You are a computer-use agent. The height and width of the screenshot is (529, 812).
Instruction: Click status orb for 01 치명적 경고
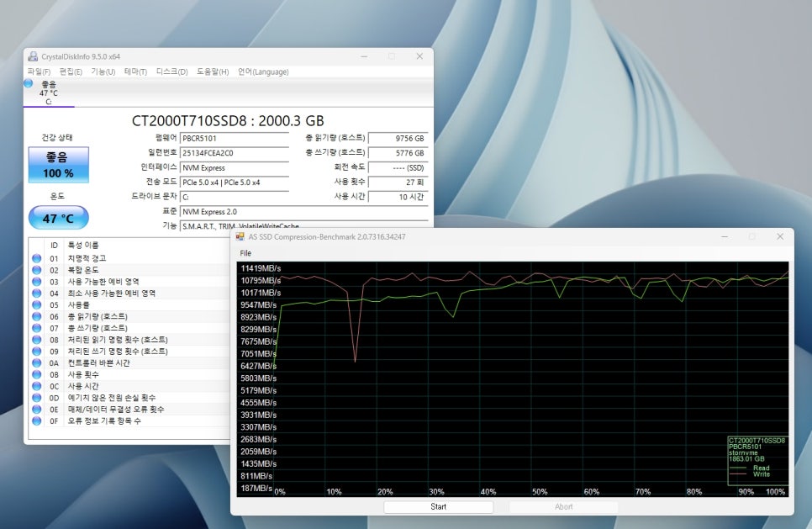37,258
